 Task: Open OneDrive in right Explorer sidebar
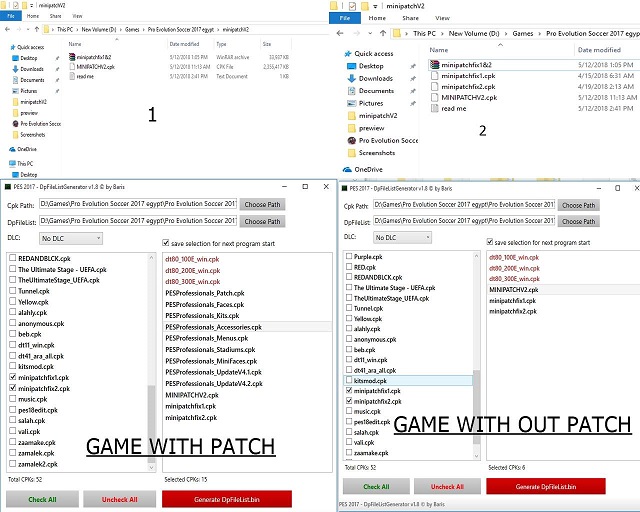click(x=368, y=169)
